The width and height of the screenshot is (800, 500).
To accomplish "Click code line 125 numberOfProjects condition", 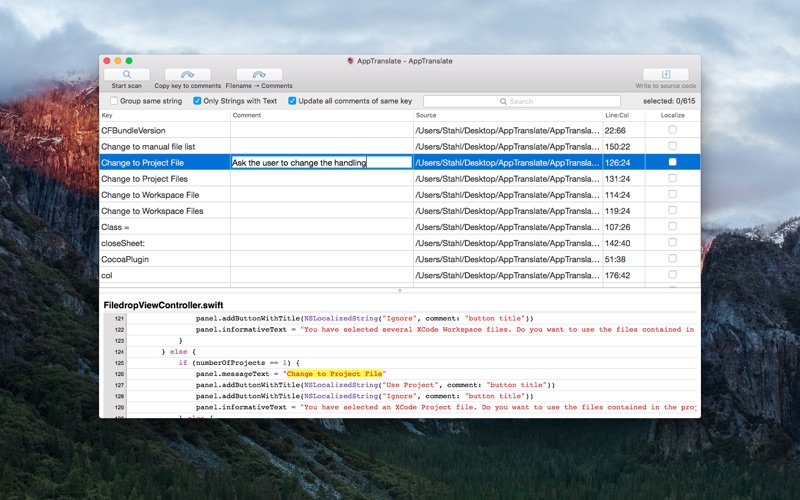I will (x=239, y=363).
